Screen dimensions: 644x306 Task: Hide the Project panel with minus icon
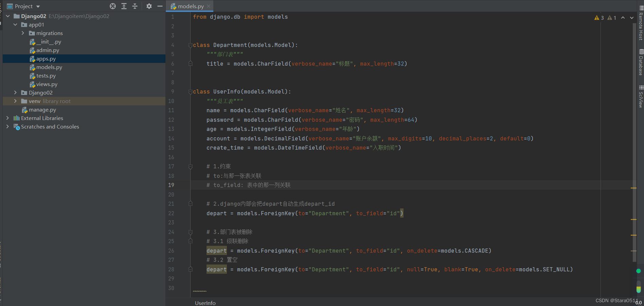coord(160,6)
